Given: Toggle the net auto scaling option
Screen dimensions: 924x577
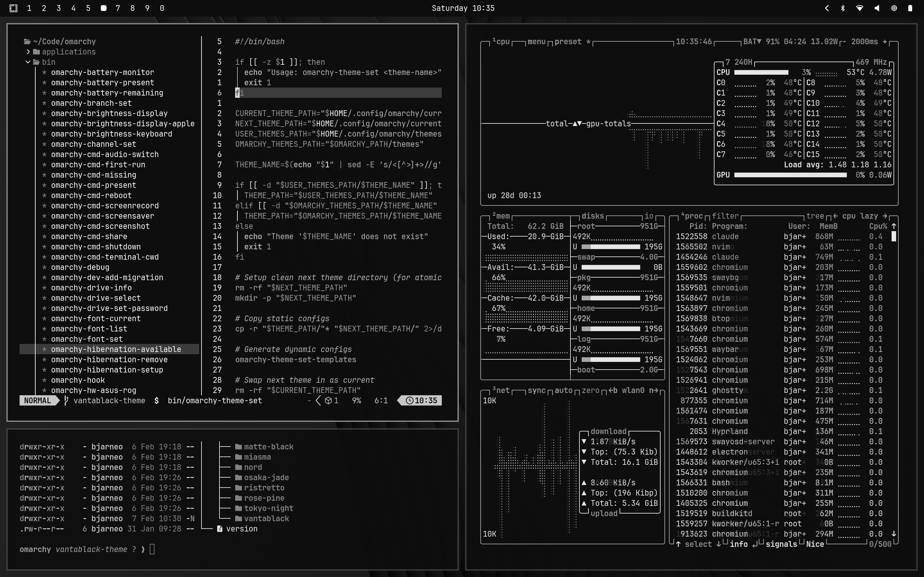Looking at the screenshot, I should coord(564,390).
